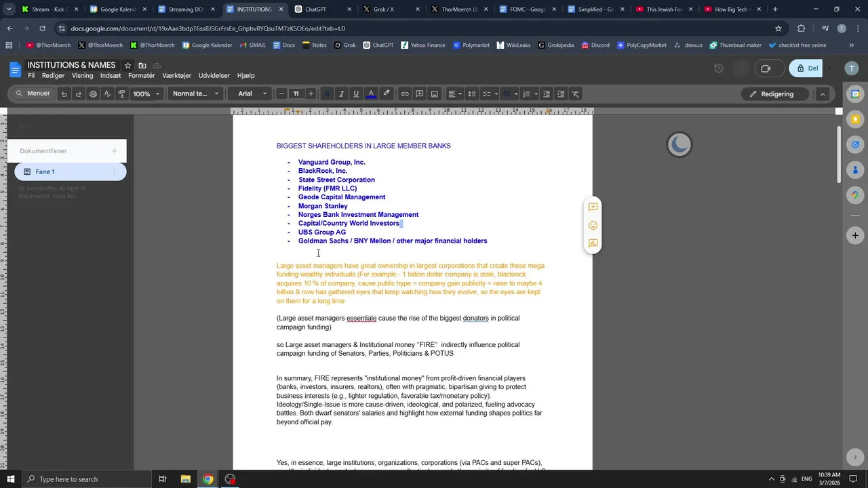Click the font size field
The image size is (868, 488).
(x=296, y=94)
